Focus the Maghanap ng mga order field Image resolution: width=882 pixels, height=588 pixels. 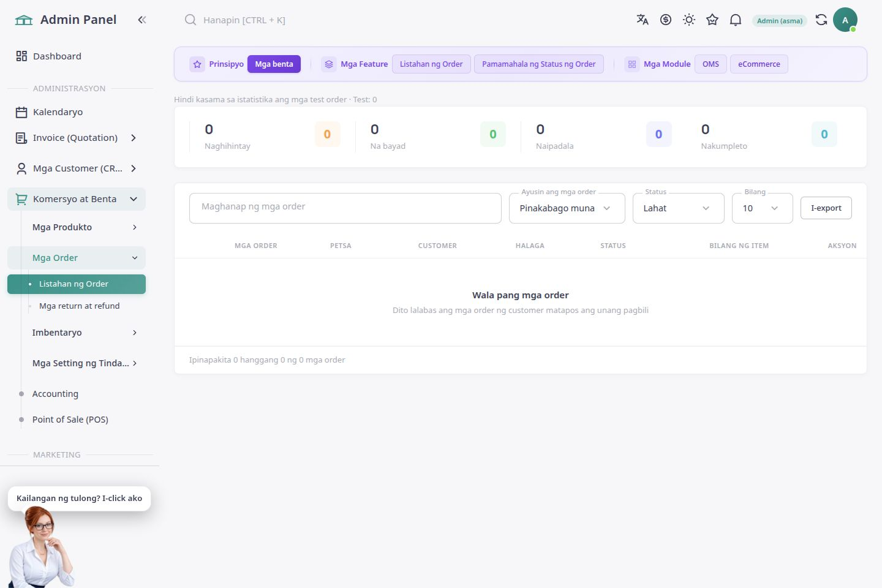pyautogui.click(x=345, y=208)
